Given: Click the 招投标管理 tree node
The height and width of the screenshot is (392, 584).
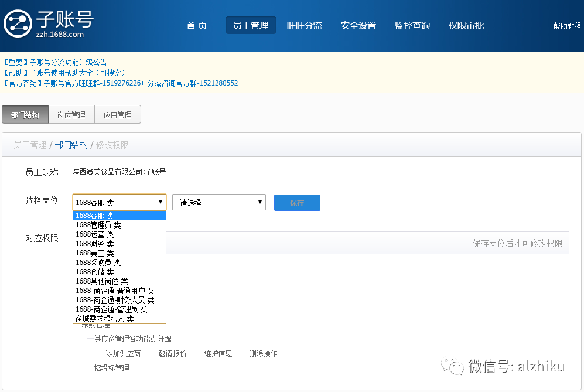Looking at the screenshot, I should (x=112, y=368).
